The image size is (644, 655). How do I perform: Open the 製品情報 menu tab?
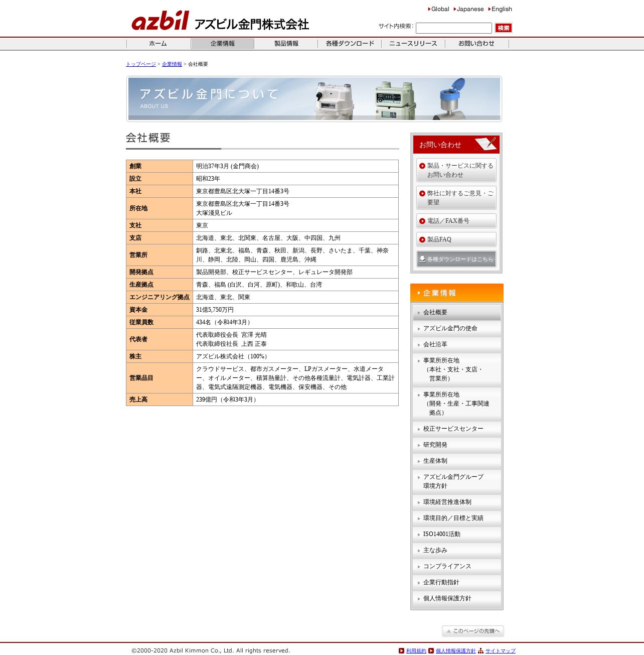click(286, 44)
